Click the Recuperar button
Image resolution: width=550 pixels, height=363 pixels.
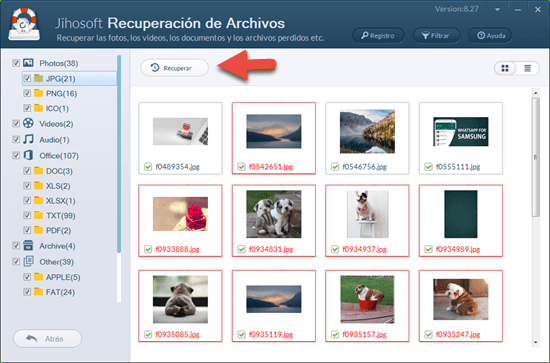click(x=174, y=68)
